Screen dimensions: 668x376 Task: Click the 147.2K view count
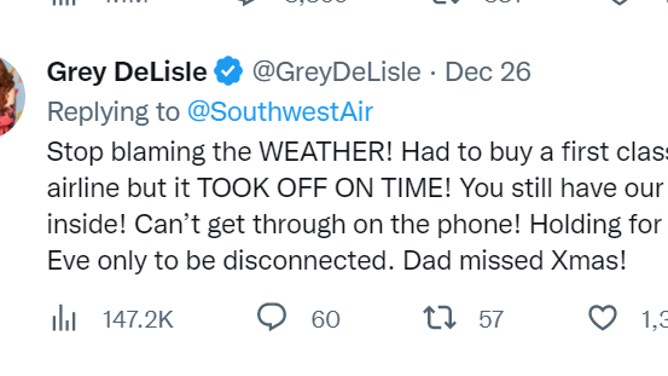pos(138,319)
